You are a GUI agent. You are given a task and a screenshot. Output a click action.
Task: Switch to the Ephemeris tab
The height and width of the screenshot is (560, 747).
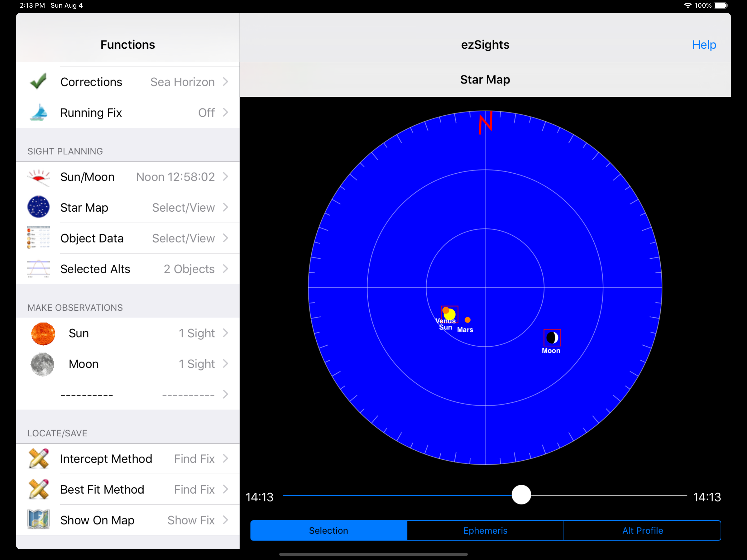coord(485,530)
